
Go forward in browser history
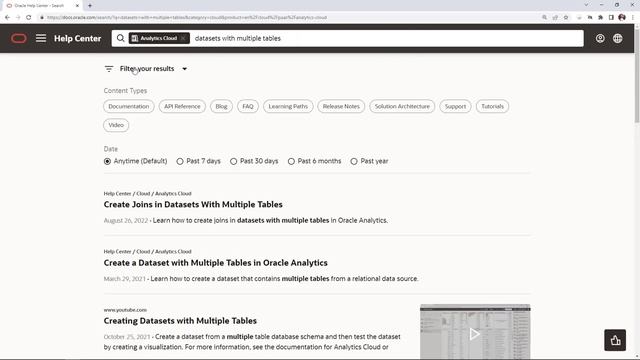[x=18, y=18]
